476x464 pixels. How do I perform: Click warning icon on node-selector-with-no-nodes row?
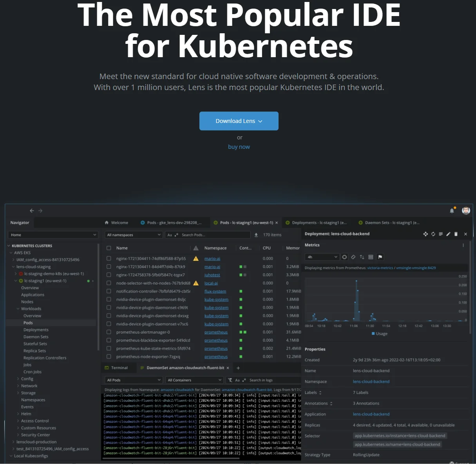click(196, 283)
